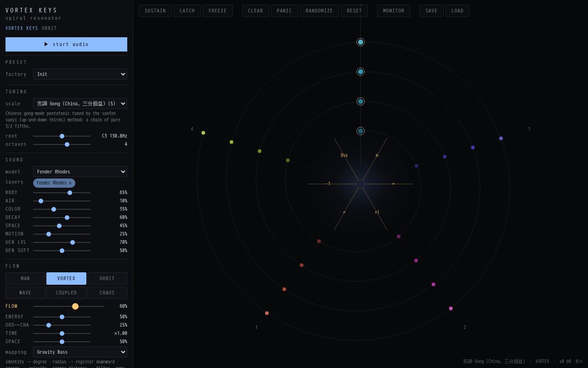588x368 pixels.
Task: Open the sound model dropdown showing Fender Rhodes
Action: click(80, 172)
